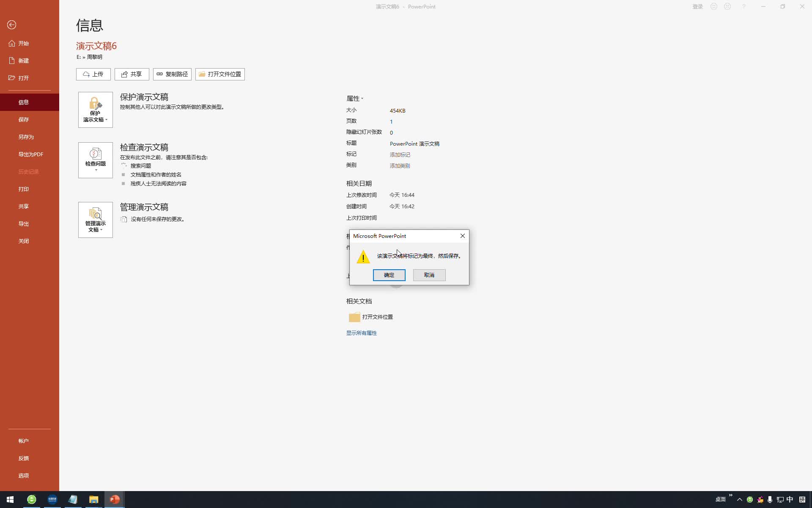Viewport: 812px width, 508px height.
Task: Click the 桌面 toolbar label in taskbar
Action: [x=721, y=500]
